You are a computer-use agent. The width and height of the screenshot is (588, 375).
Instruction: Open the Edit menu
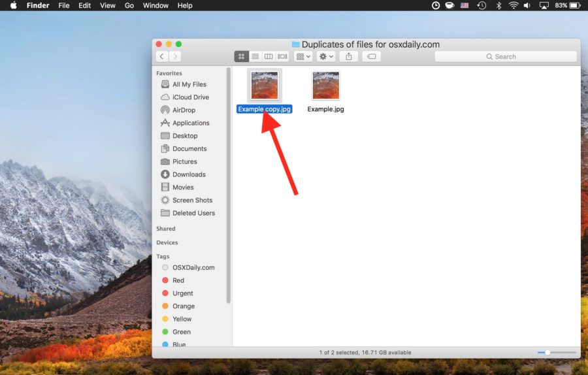84,5
